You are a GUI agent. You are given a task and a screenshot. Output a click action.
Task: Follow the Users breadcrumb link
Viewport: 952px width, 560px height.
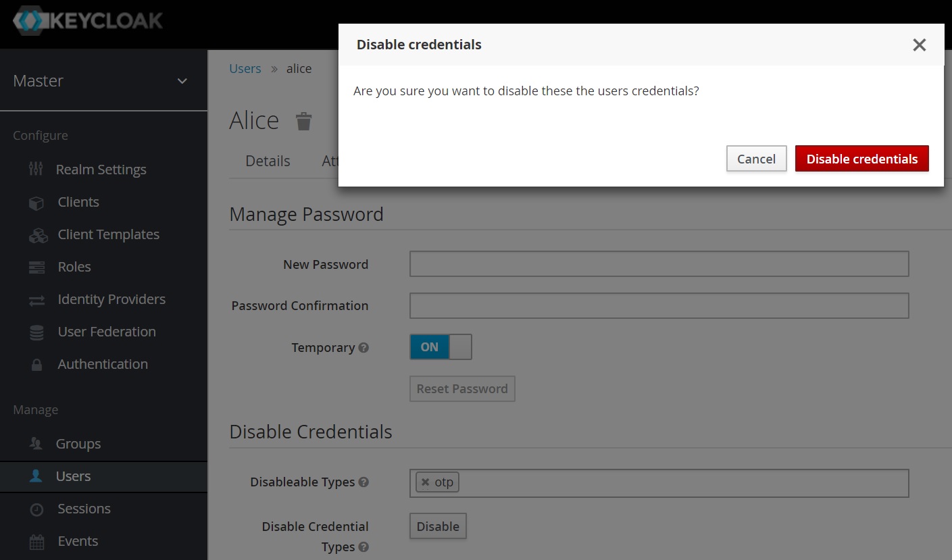[245, 69]
